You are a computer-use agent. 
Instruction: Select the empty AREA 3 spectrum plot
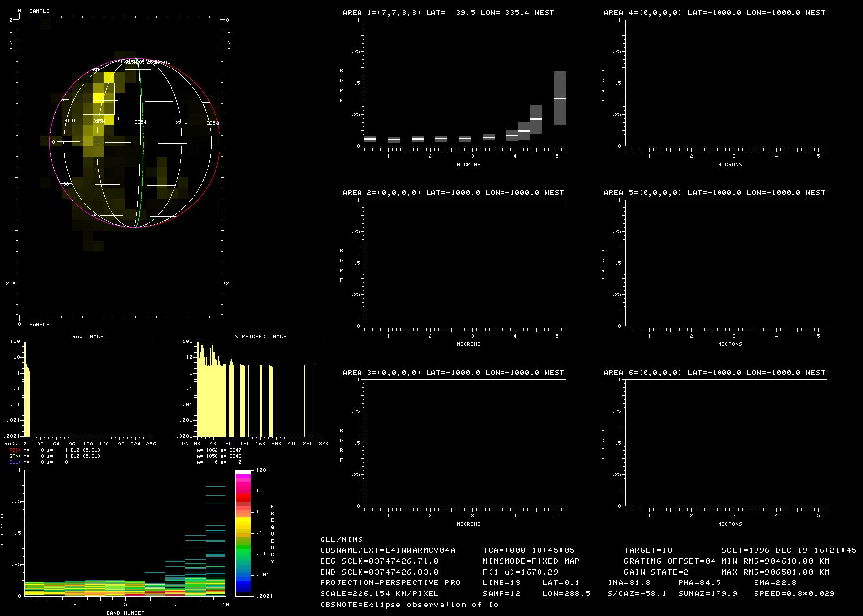[x=465, y=443]
